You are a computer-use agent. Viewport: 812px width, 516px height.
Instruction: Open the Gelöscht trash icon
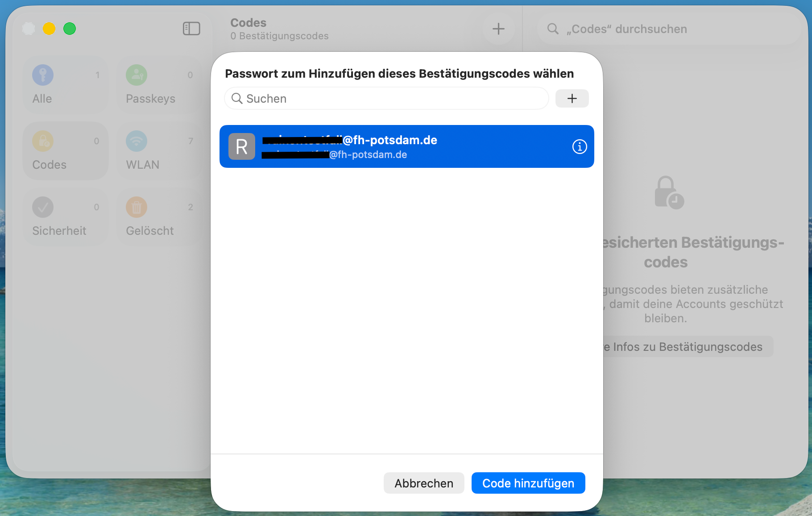point(137,207)
